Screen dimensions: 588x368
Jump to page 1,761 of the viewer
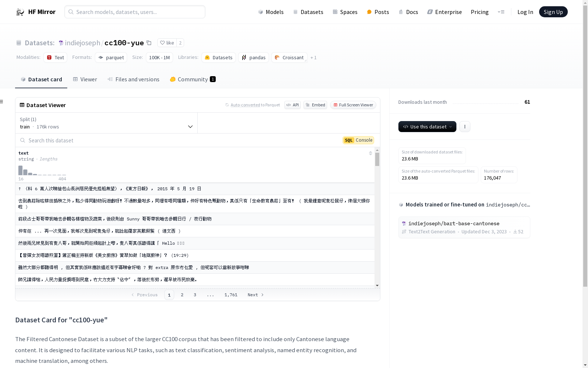click(231, 295)
